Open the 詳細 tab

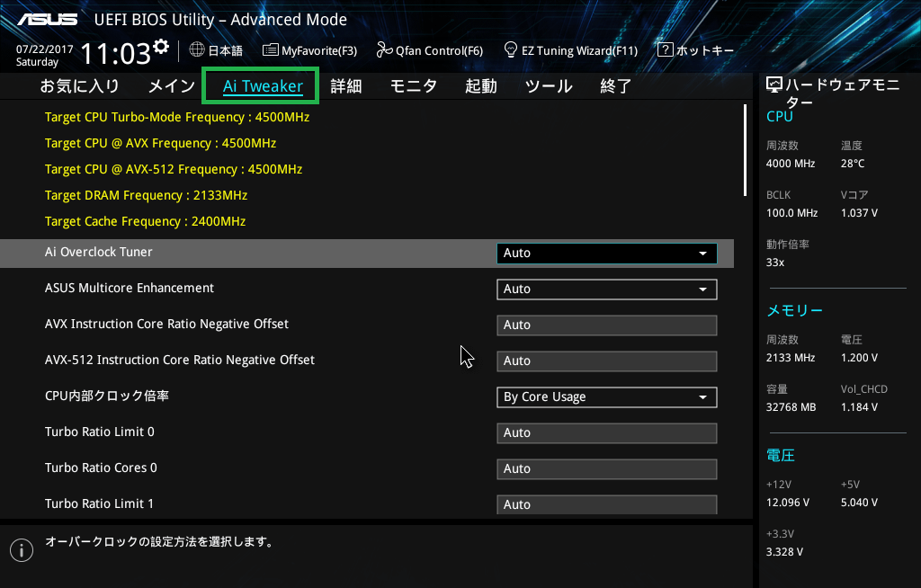(x=346, y=86)
